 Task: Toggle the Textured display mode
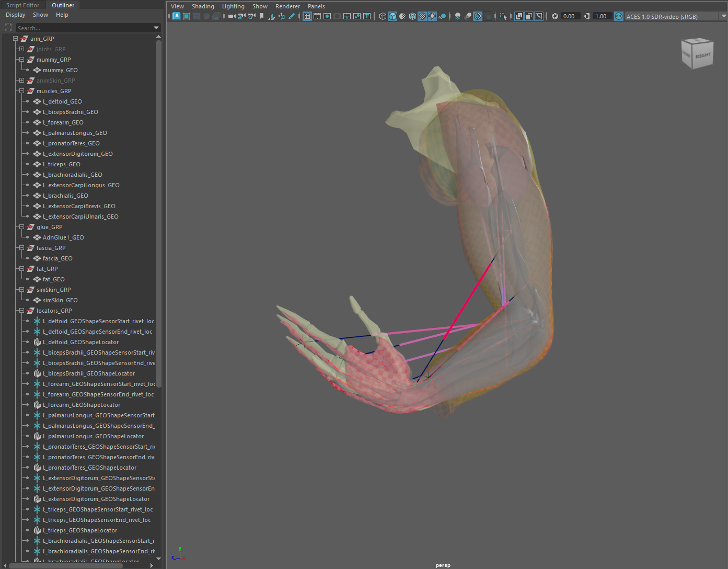click(422, 16)
